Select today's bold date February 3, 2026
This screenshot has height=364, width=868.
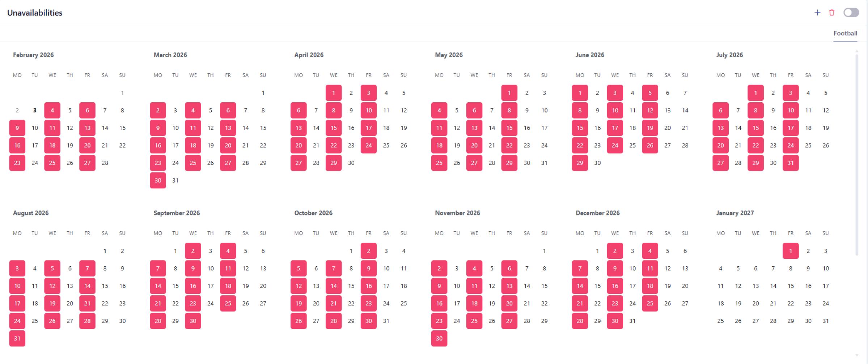coord(35,111)
